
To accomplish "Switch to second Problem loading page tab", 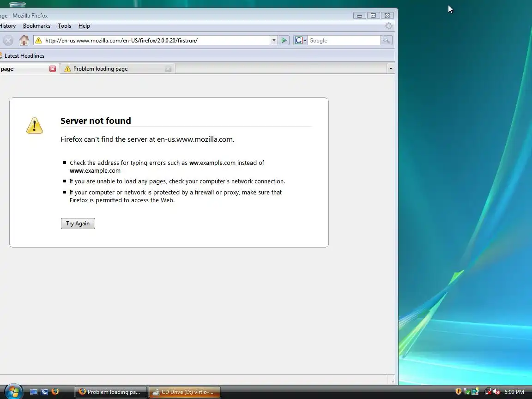I will coord(117,69).
